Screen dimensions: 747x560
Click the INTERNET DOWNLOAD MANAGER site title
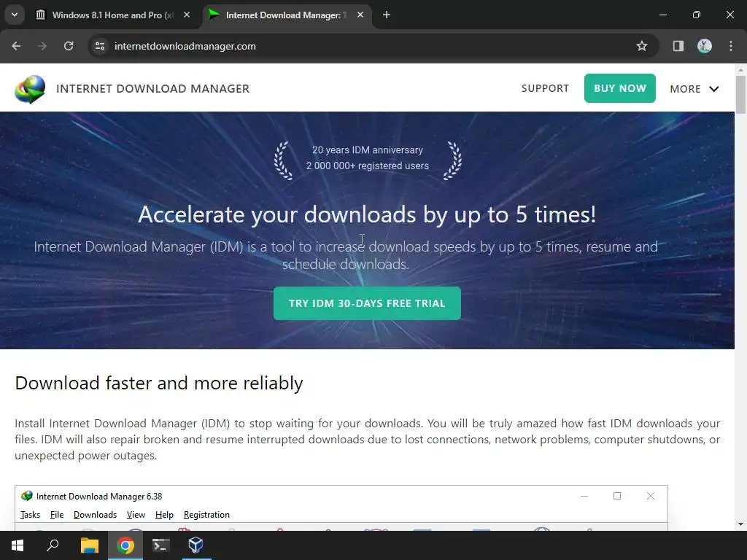click(152, 89)
